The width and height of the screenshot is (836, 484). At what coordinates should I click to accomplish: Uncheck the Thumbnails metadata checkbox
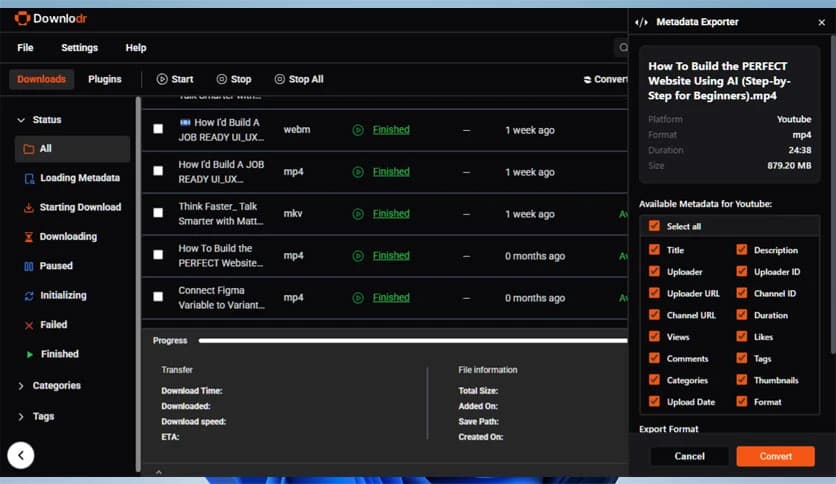pos(742,380)
